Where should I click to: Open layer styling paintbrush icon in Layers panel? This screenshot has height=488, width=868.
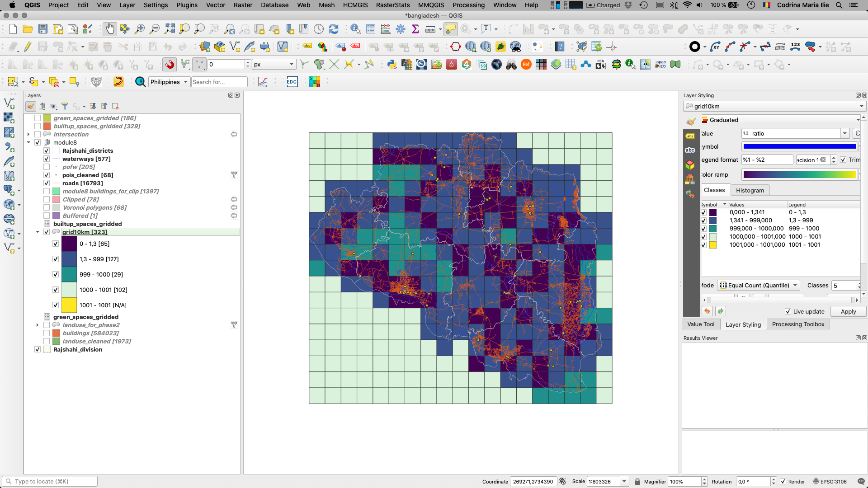click(x=31, y=106)
